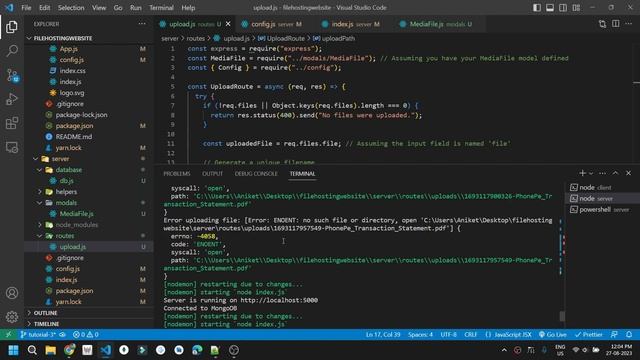Collapse the modals folder
Screen dimensions: 640x360
89,203
